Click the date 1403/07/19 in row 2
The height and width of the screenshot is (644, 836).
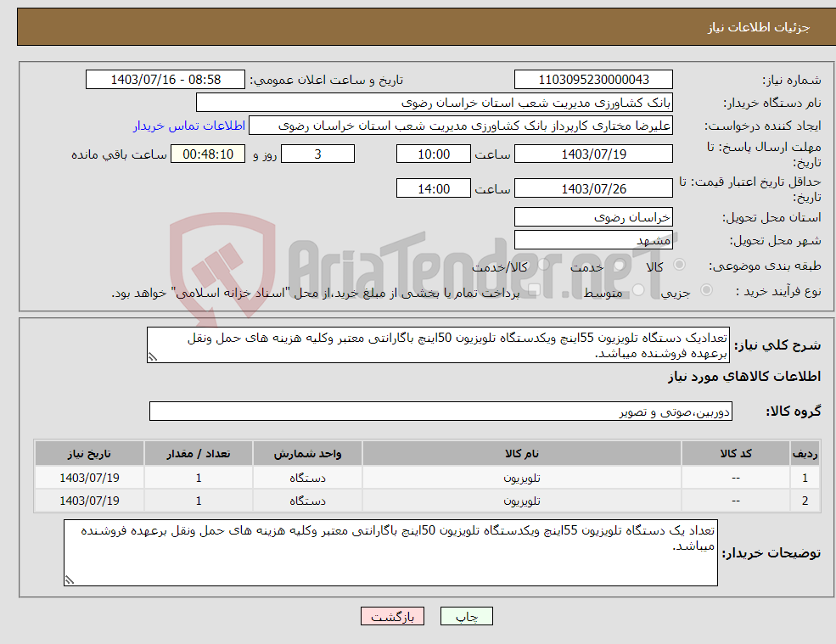pyautogui.click(x=90, y=501)
